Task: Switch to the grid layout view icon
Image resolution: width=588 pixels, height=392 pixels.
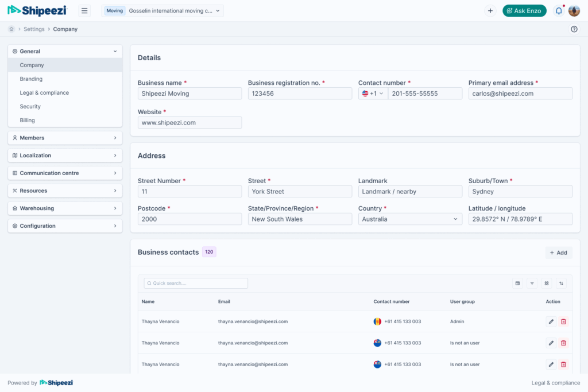Action: pyautogui.click(x=547, y=283)
